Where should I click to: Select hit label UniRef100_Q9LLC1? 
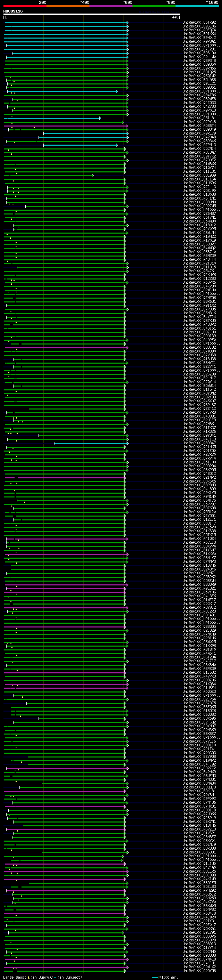199,84
